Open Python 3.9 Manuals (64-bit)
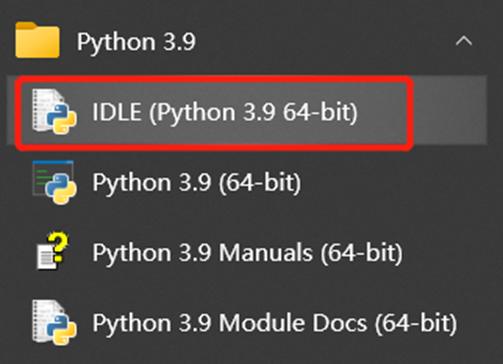 247,252
